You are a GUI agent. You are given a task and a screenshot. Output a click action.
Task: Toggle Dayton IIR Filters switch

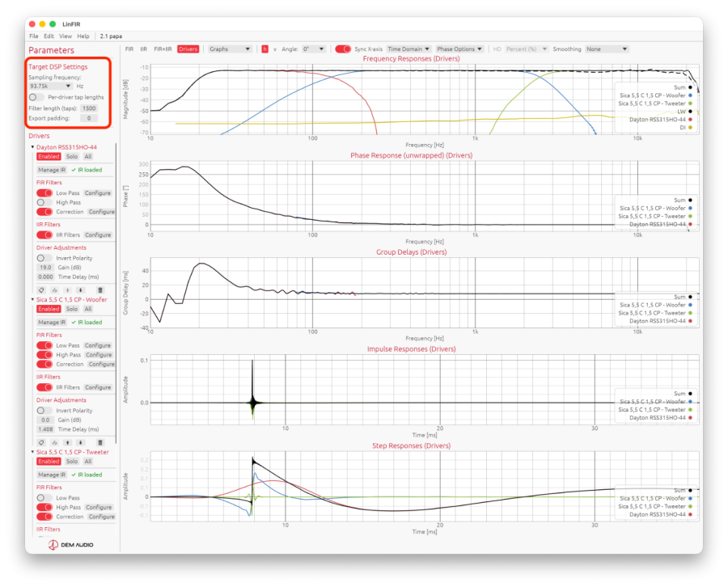point(44,234)
